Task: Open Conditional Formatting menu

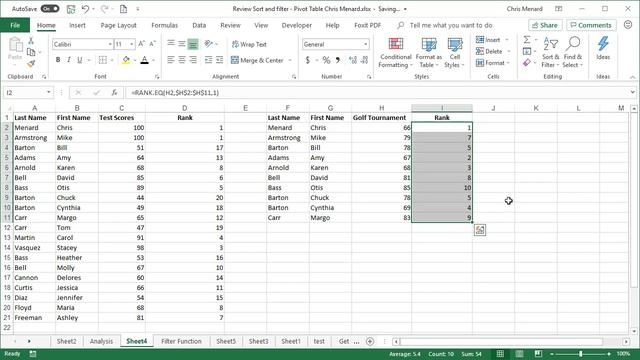Action: tap(395, 52)
